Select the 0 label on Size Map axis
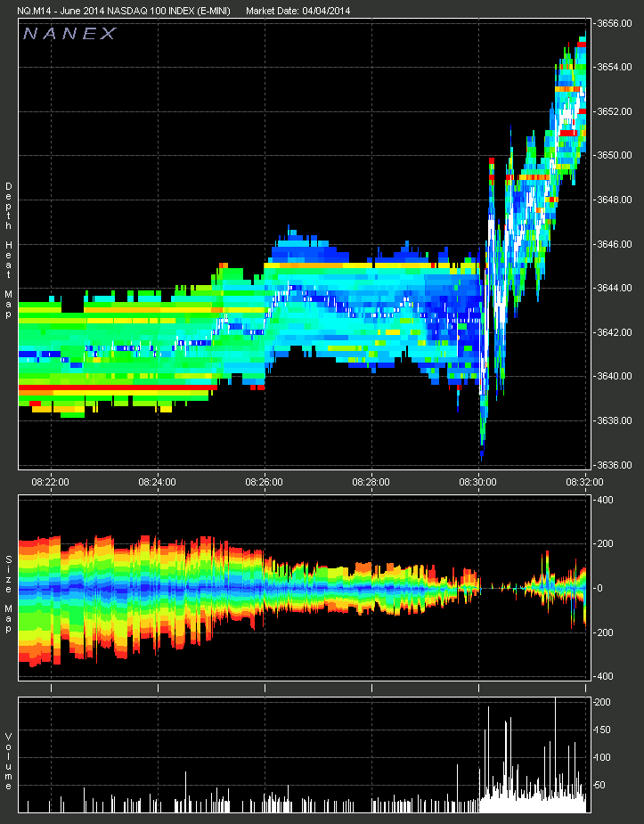644x824 pixels. click(x=599, y=588)
